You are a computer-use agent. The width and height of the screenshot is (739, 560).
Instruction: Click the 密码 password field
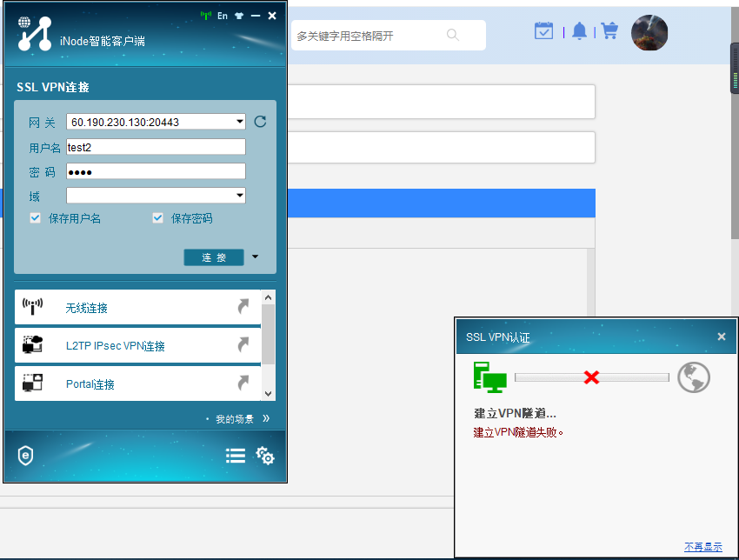(x=156, y=171)
